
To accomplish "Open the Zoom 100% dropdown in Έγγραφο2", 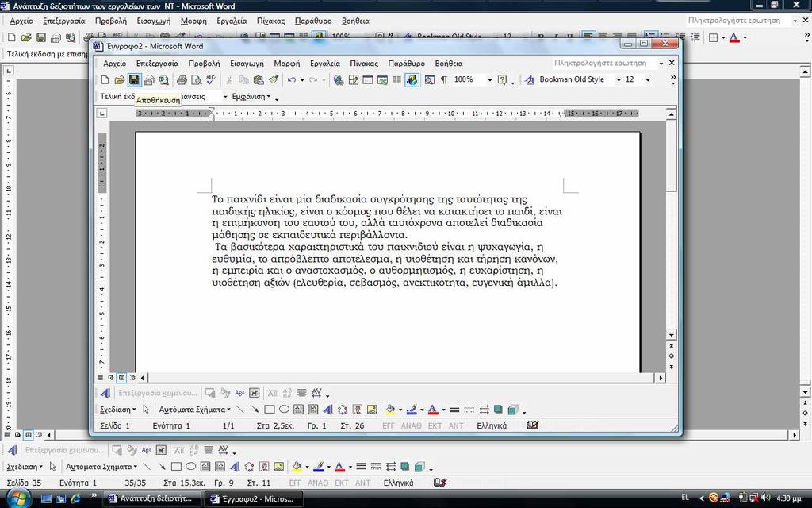I will (x=489, y=80).
